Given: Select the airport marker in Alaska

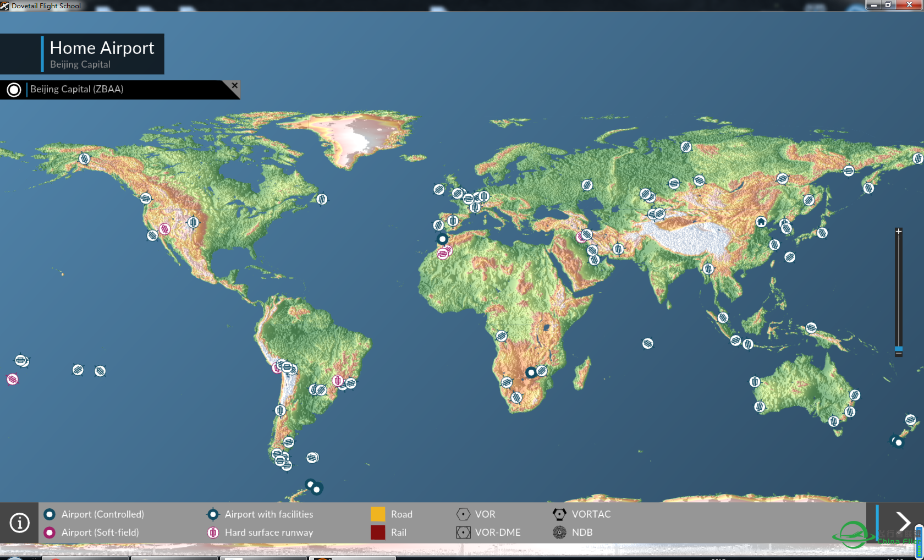Looking at the screenshot, I should point(84,158).
